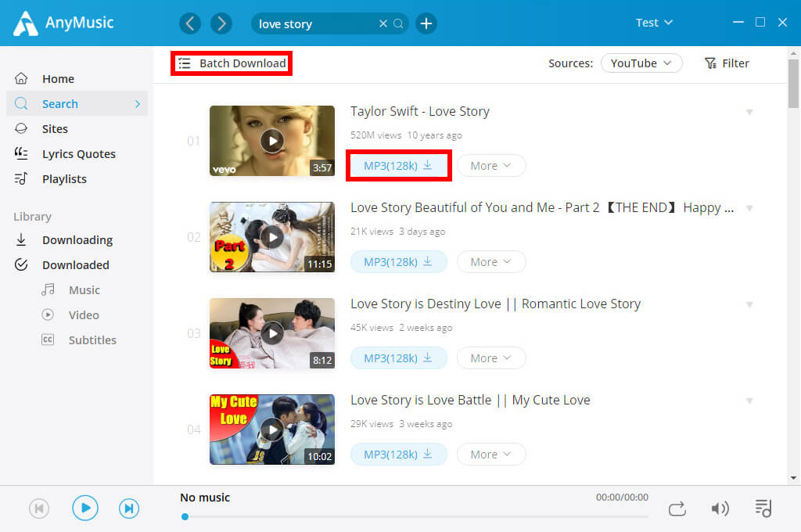Go forward with the right arrow button
This screenshot has height=532, width=801.
(221, 23)
